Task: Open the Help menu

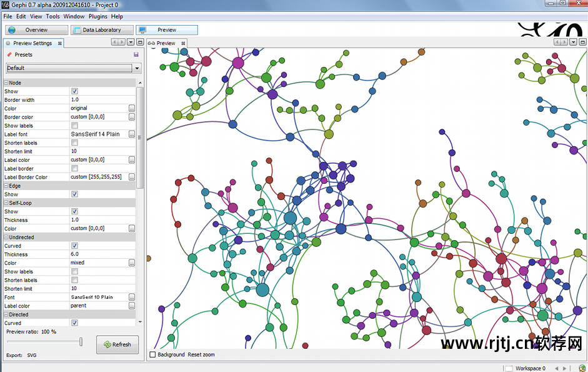Action: coord(117,16)
